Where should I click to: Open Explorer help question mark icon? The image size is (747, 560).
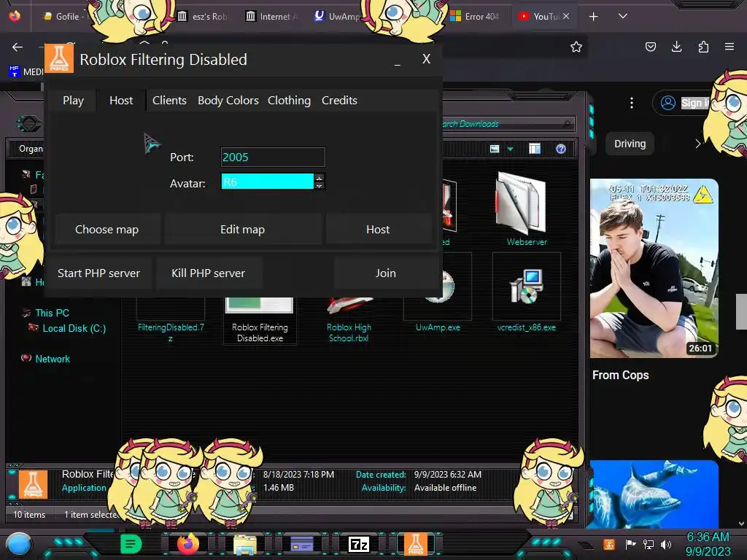click(561, 149)
